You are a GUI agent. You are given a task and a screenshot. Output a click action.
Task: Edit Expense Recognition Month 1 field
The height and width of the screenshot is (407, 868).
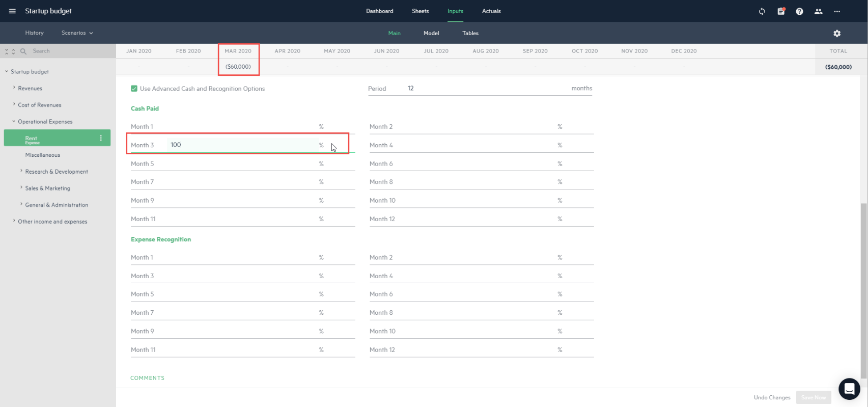coord(243,258)
